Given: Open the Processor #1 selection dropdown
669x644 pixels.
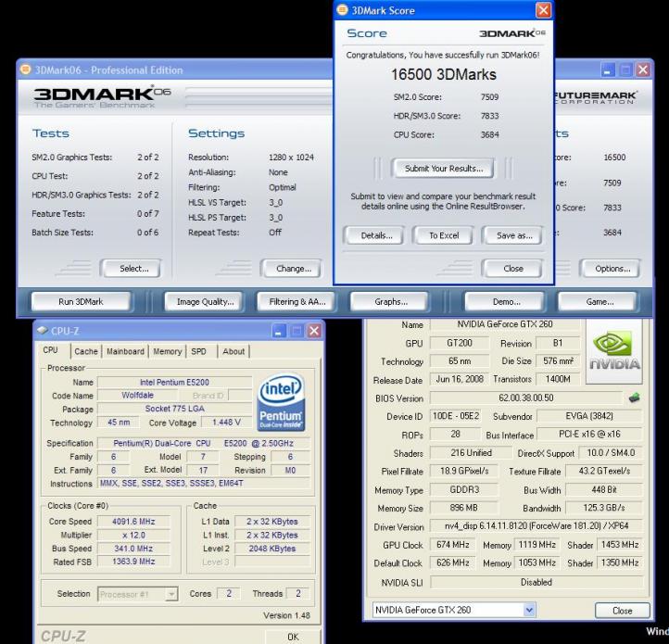Looking at the screenshot, I should tap(171, 594).
